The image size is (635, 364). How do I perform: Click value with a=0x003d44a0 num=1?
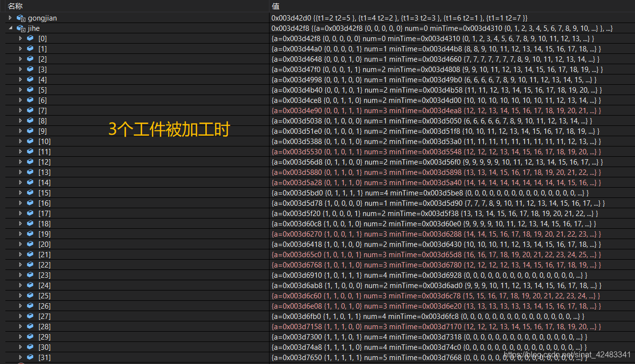(x=436, y=49)
